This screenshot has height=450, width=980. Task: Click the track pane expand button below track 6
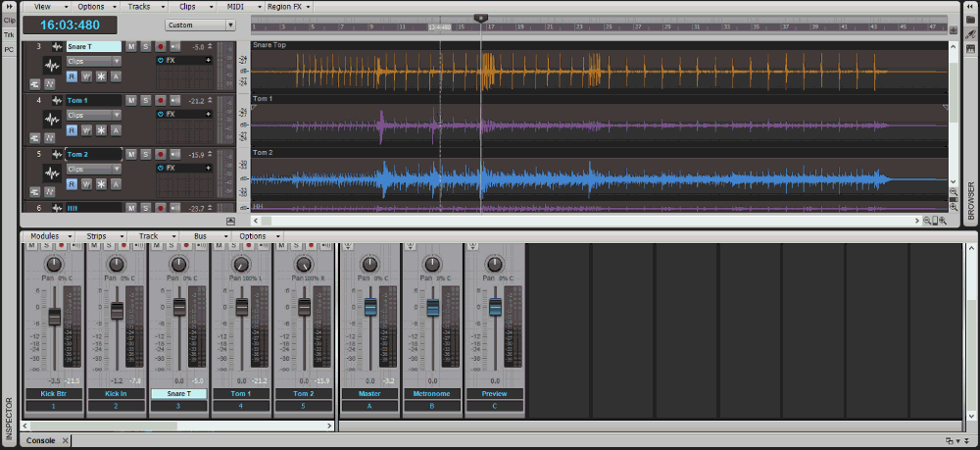tap(230, 221)
